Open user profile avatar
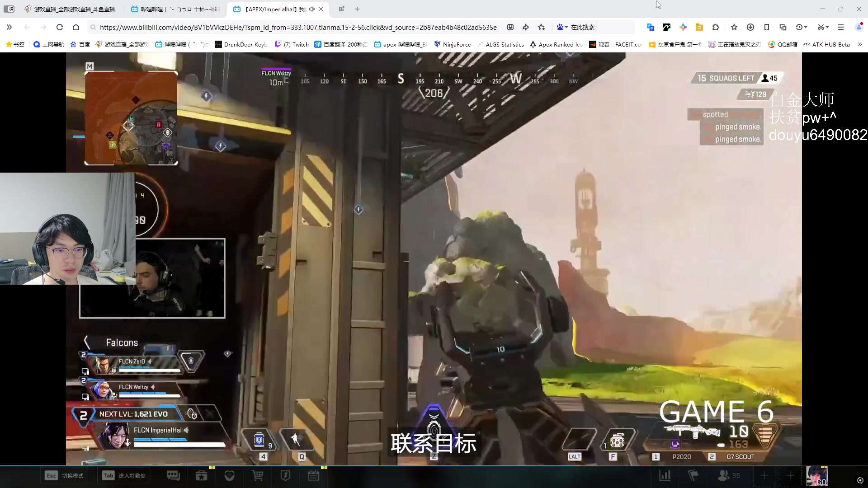868x488 pixels. (859, 27)
